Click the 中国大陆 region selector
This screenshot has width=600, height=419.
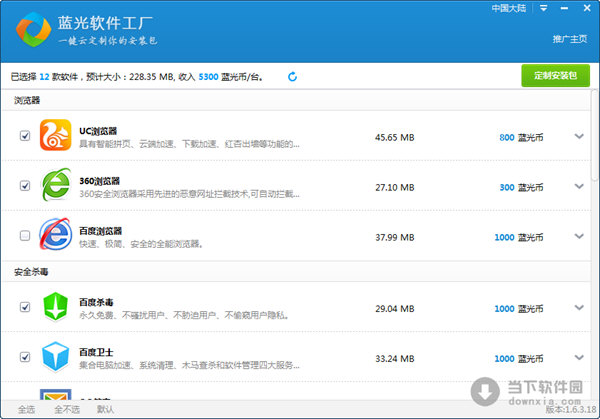(509, 8)
